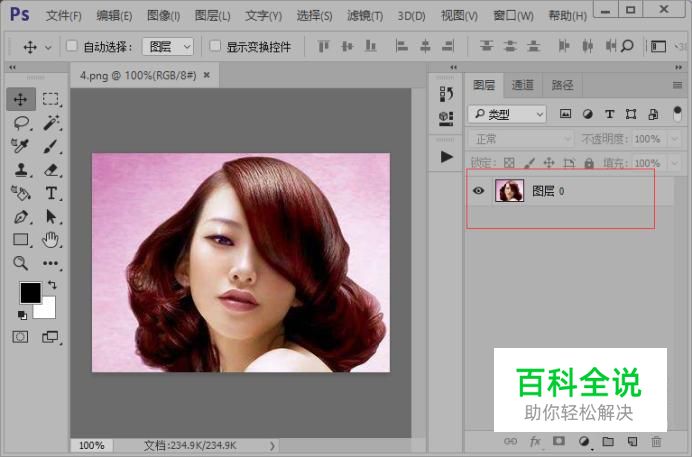Toggle the layer filtering on/off switch
Viewport: 692px width, 457px height.
click(677, 114)
